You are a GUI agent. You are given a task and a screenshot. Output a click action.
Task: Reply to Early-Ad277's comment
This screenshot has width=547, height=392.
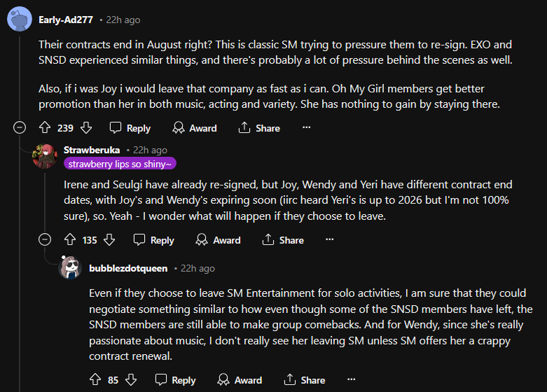coord(130,128)
